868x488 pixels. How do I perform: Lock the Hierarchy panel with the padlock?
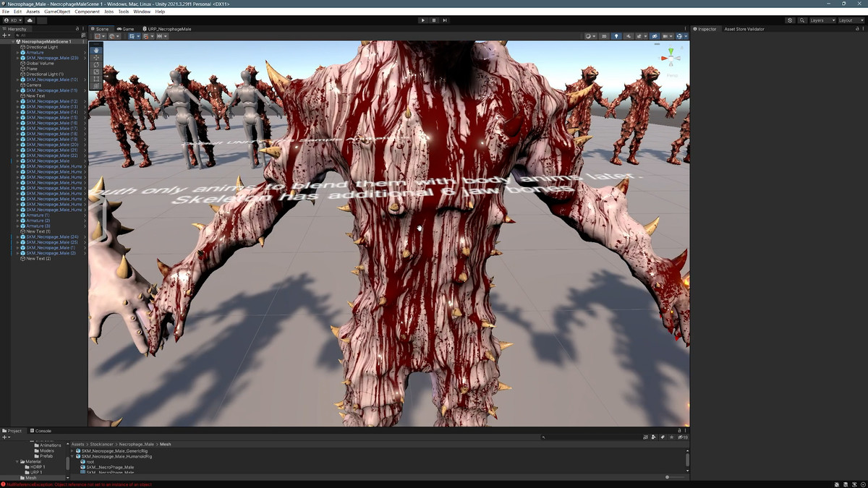77,29
